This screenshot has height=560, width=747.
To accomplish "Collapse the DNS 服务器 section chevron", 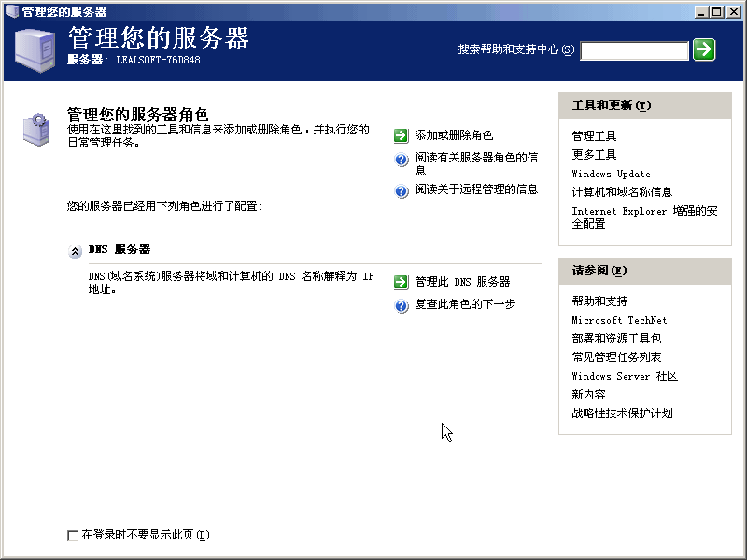I will coord(75,251).
